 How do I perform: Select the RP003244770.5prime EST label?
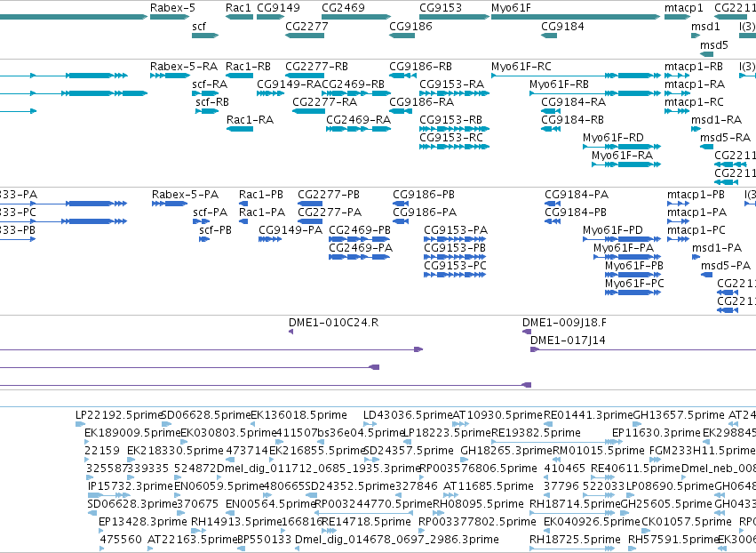point(374,504)
